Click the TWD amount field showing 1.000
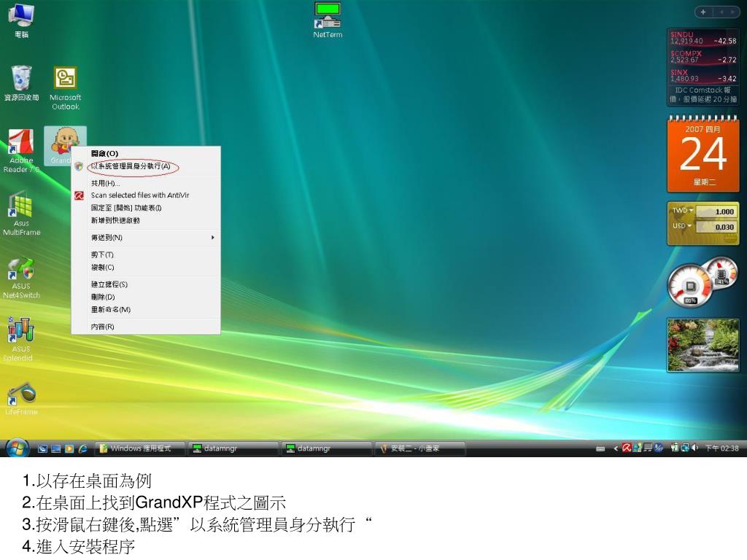The height and width of the screenshot is (560, 747). [716, 211]
